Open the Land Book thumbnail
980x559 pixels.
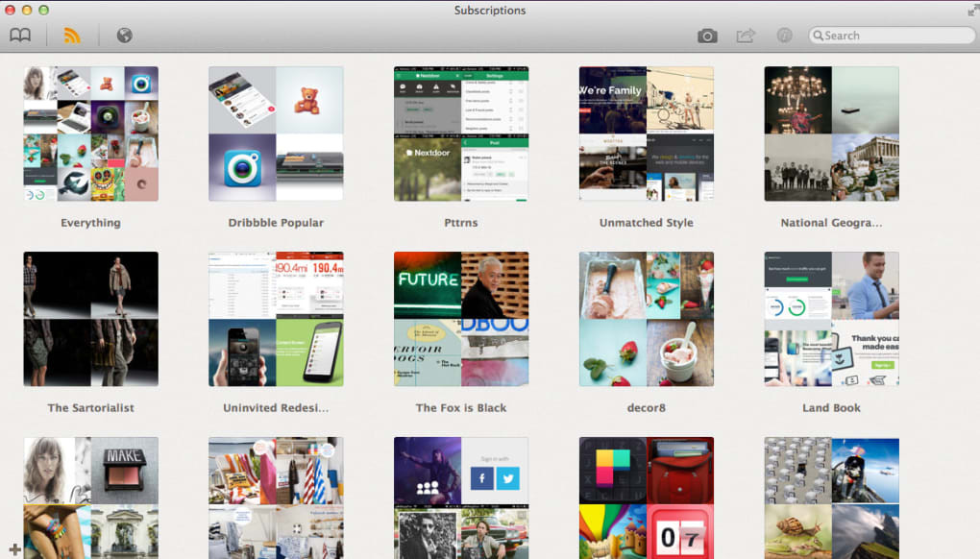[x=831, y=319]
